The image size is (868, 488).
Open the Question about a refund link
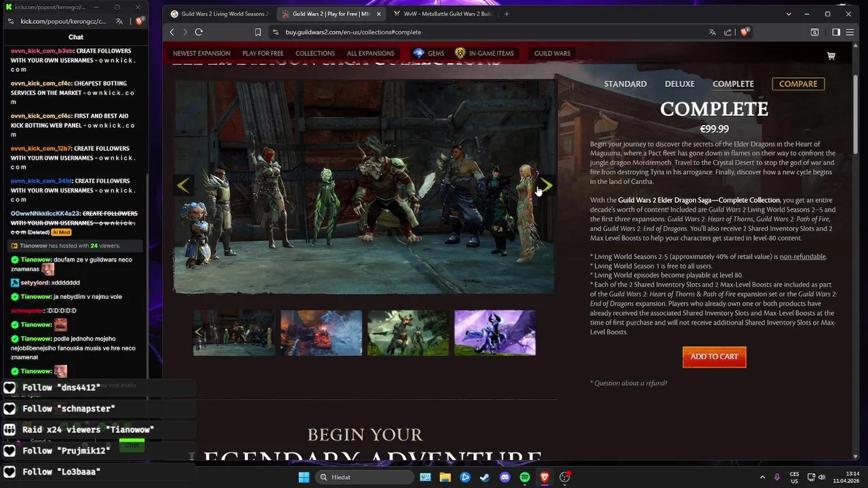click(x=631, y=384)
